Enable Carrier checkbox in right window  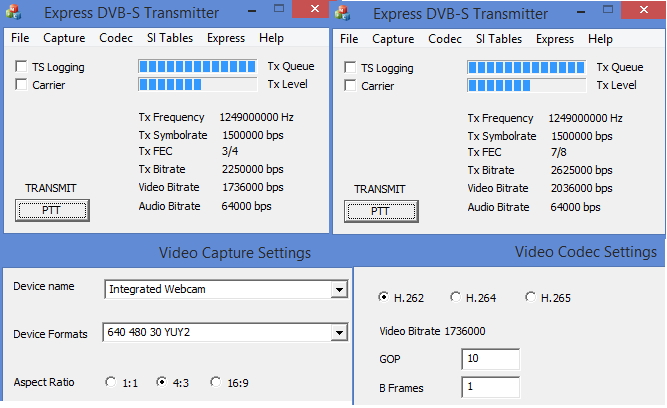tap(350, 86)
